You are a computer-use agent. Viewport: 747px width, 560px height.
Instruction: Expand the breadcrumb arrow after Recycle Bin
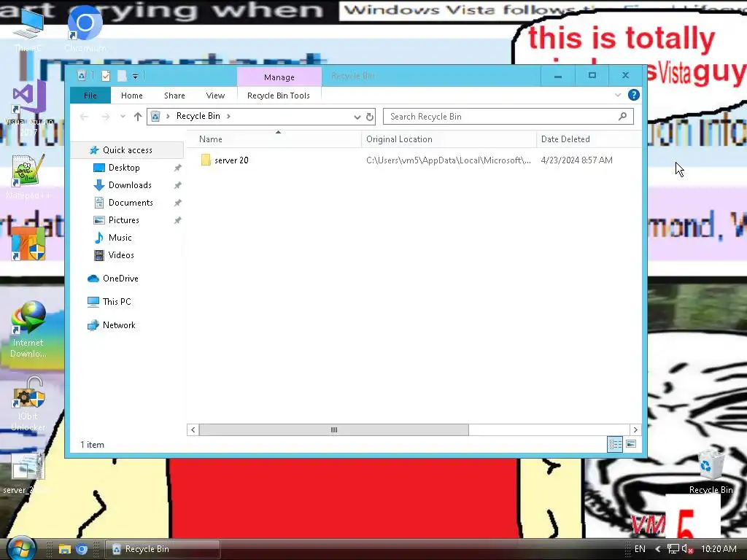228,116
